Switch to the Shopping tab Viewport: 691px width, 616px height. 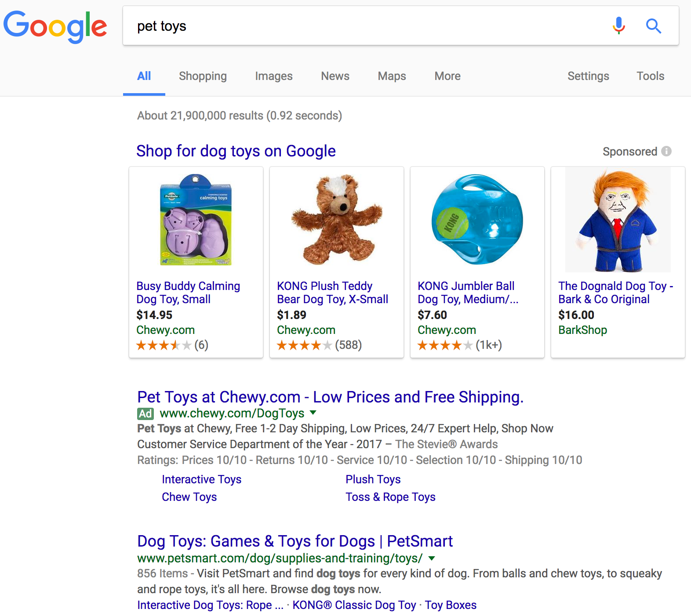(x=203, y=76)
